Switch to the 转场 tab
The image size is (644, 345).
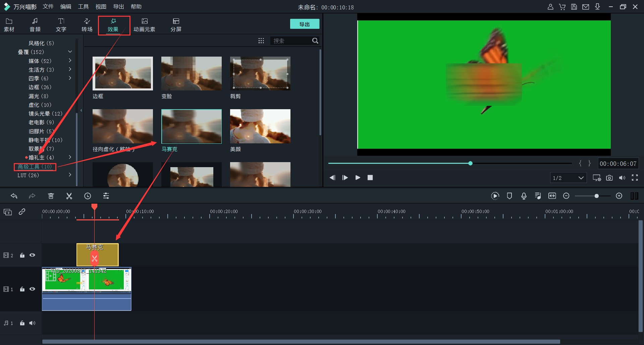pos(87,25)
